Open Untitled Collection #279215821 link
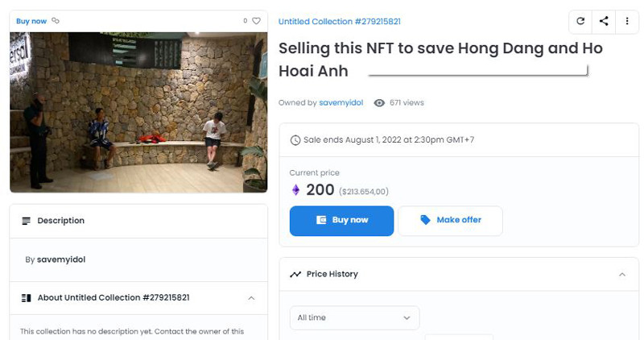The image size is (644, 340). [x=339, y=22]
